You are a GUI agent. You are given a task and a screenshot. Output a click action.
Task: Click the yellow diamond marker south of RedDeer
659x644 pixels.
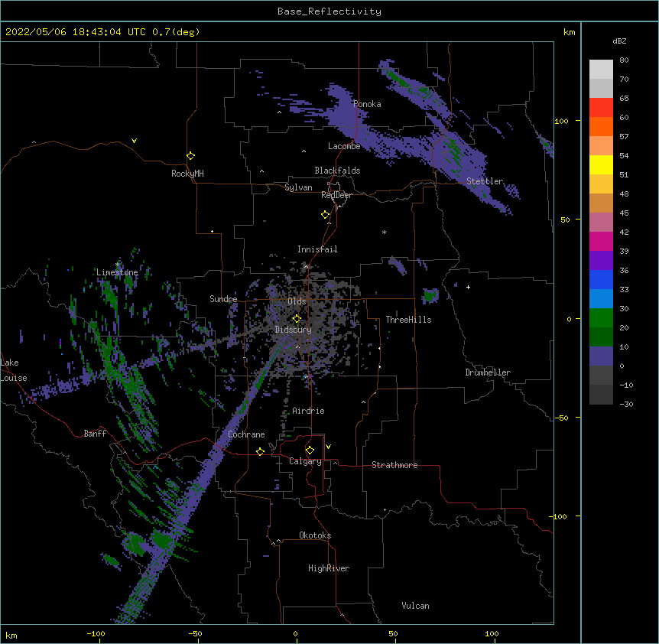(x=326, y=215)
